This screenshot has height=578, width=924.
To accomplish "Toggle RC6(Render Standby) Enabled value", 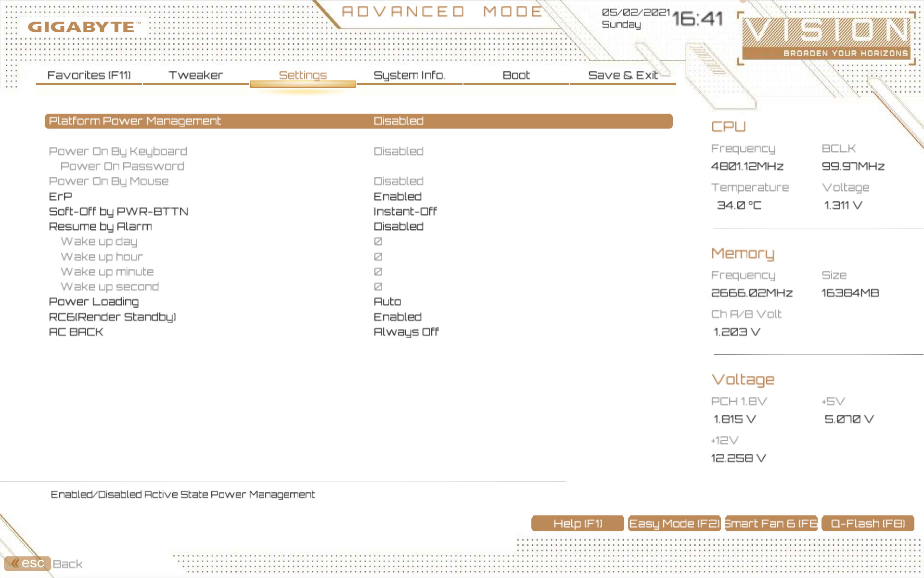I will coord(398,317).
